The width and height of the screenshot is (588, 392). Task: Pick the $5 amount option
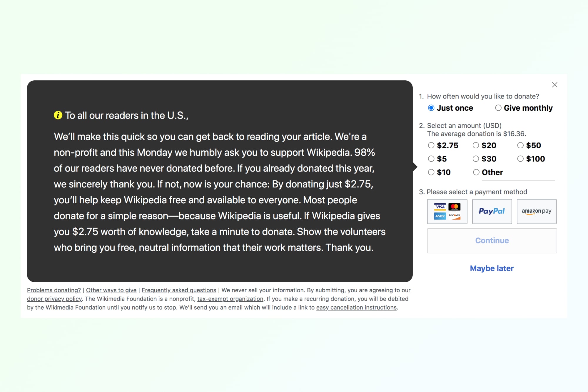point(431,159)
